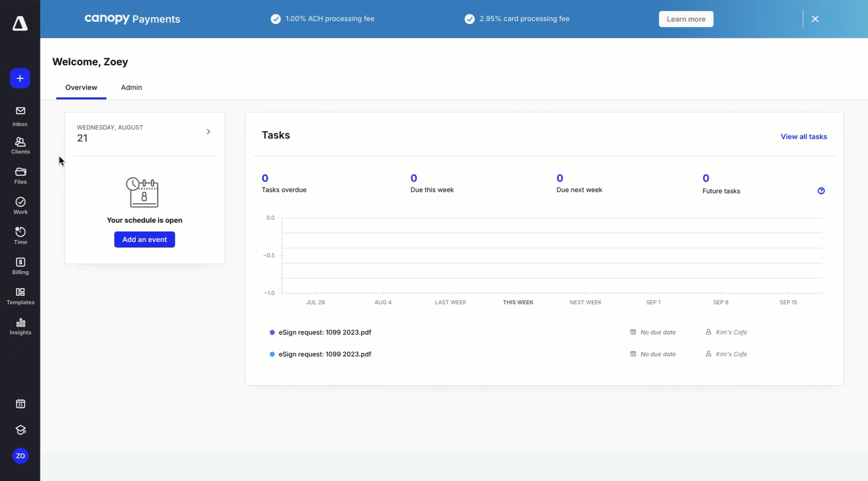The image size is (868, 481).
Task: Click the Canopy logo at top left
Action: pos(20,23)
